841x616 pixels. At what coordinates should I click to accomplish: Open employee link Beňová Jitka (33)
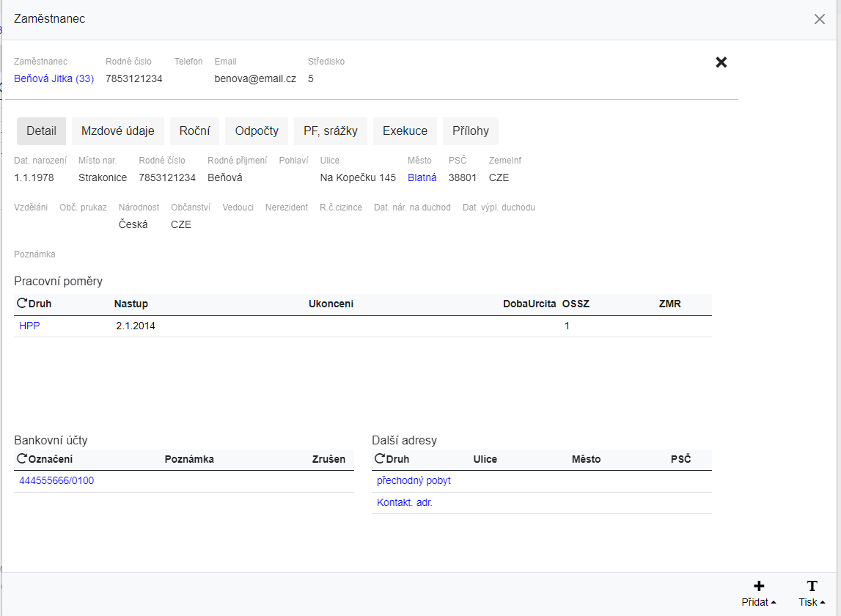tap(54, 78)
